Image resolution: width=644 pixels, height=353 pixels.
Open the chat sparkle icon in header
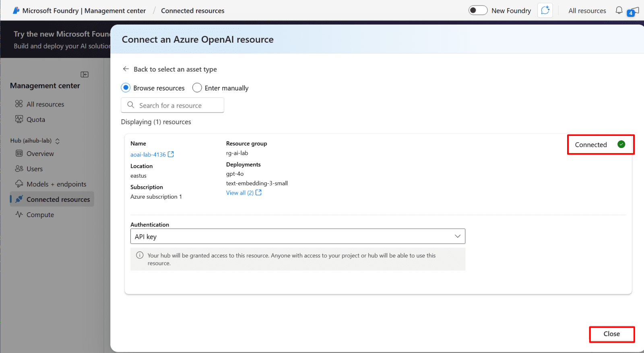(545, 10)
